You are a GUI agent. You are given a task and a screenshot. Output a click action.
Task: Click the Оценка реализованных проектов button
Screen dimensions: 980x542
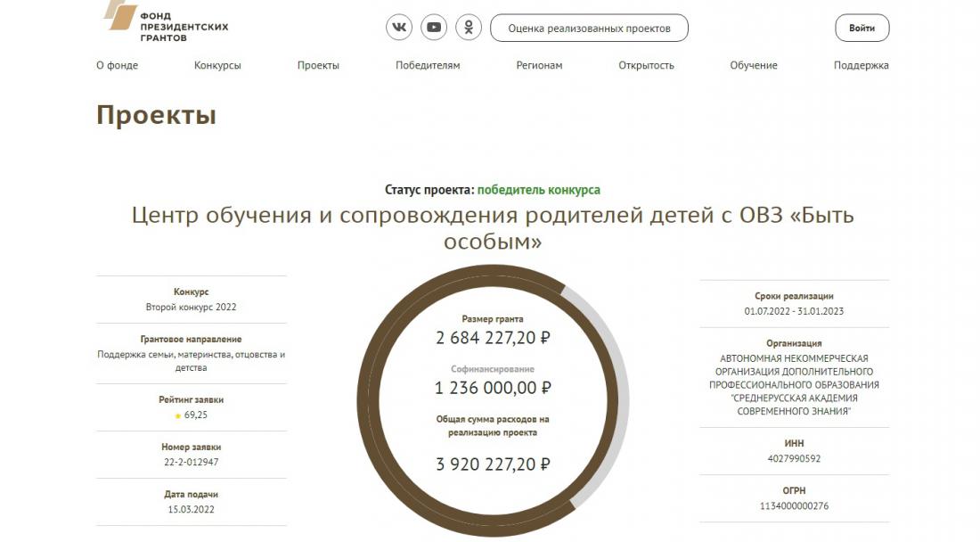click(590, 29)
